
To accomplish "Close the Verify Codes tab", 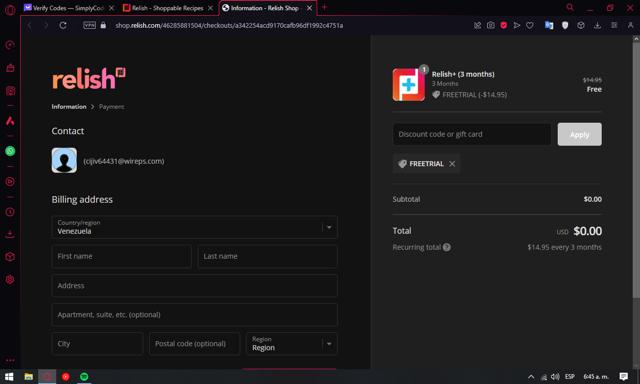I will click(111, 8).
